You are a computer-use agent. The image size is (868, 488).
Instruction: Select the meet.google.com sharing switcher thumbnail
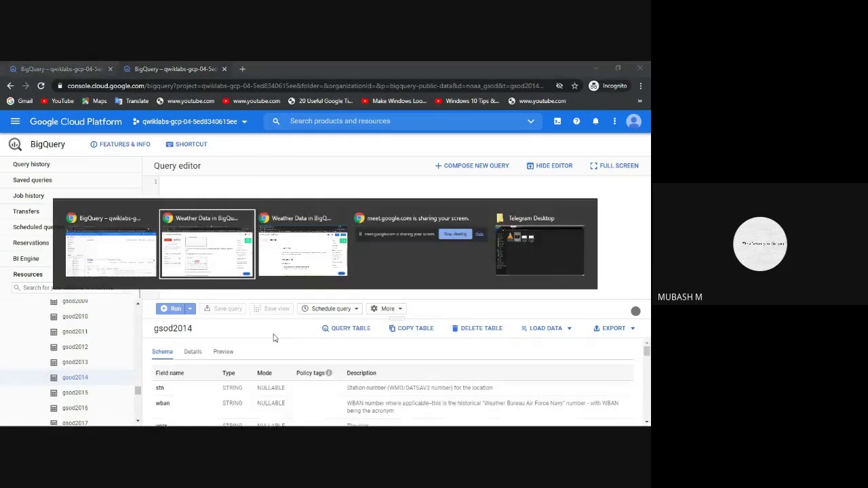pos(420,227)
